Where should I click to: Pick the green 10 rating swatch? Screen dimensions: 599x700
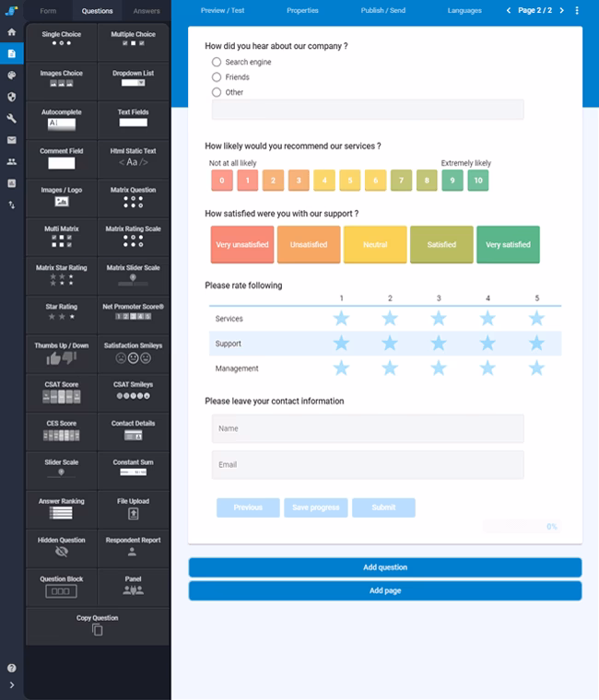478,181
